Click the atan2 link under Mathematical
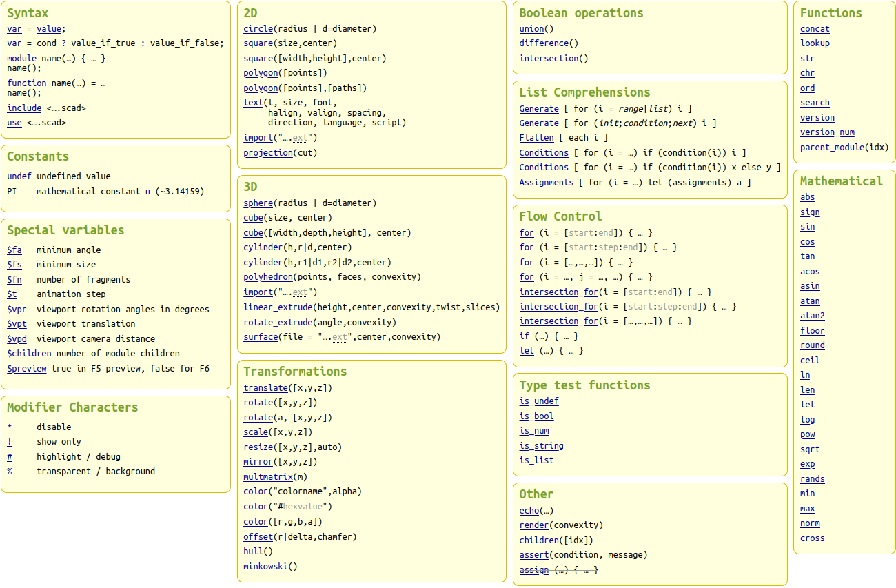The image size is (896, 588). point(812,316)
